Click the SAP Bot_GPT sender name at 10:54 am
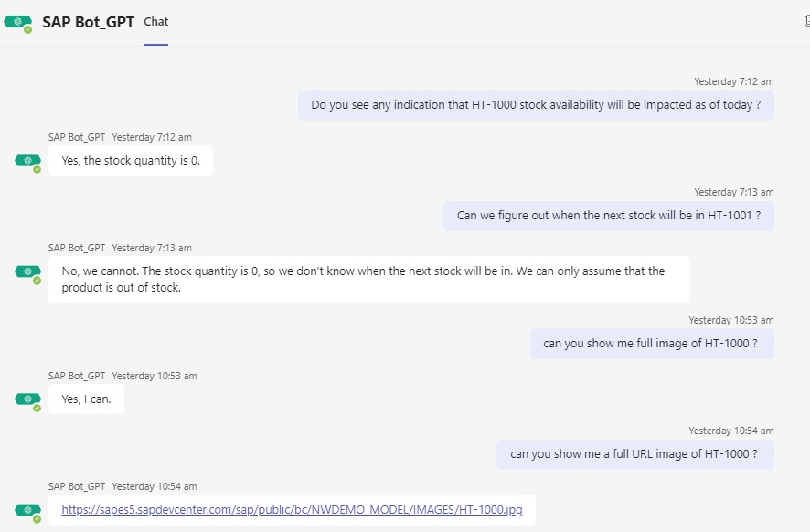This screenshot has height=532, width=810. (77, 486)
